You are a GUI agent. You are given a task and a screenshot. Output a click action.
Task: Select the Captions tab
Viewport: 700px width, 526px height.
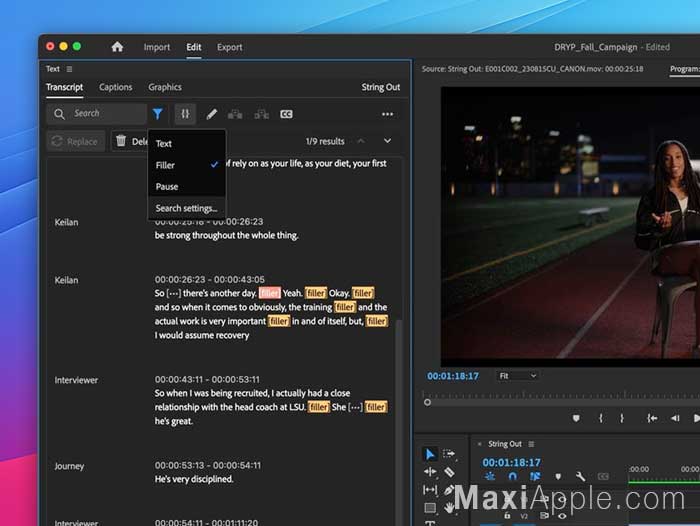tap(116, 87)
